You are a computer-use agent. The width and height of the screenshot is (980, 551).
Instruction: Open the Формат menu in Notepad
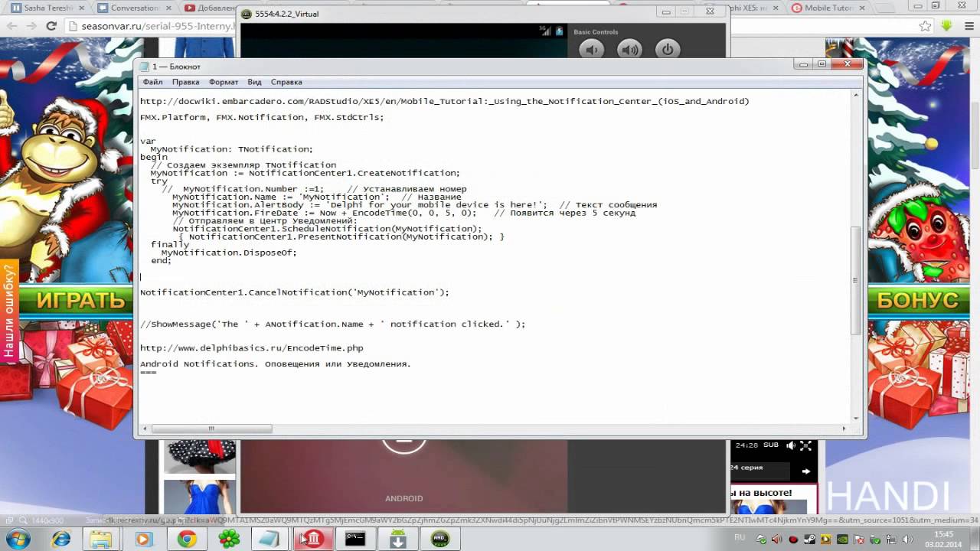click(x=224, y=82)
